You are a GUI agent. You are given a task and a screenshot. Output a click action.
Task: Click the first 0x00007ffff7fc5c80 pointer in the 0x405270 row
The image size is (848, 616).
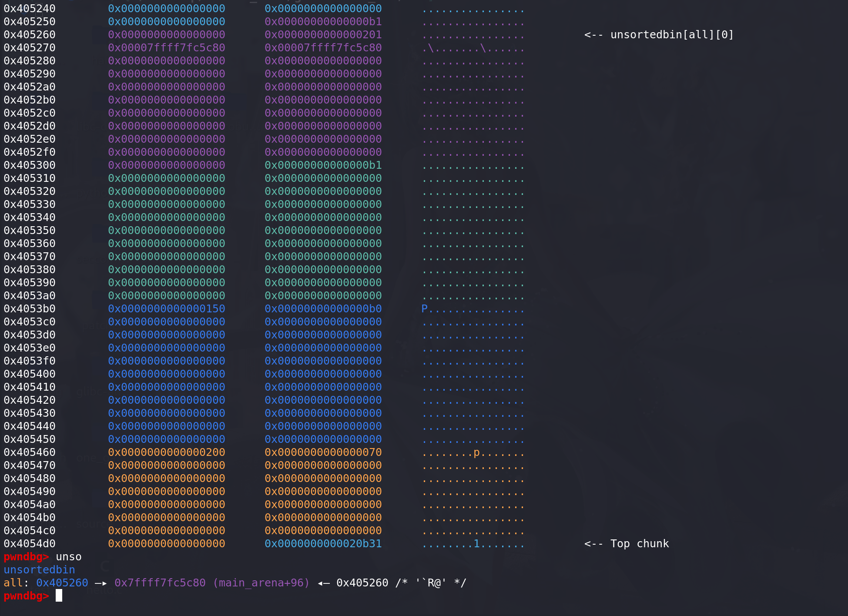167,48
